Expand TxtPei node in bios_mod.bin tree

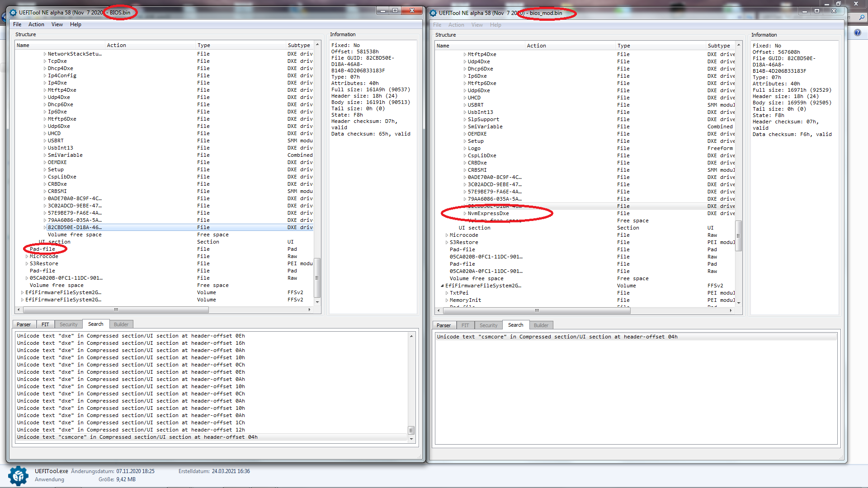point(447,293)
